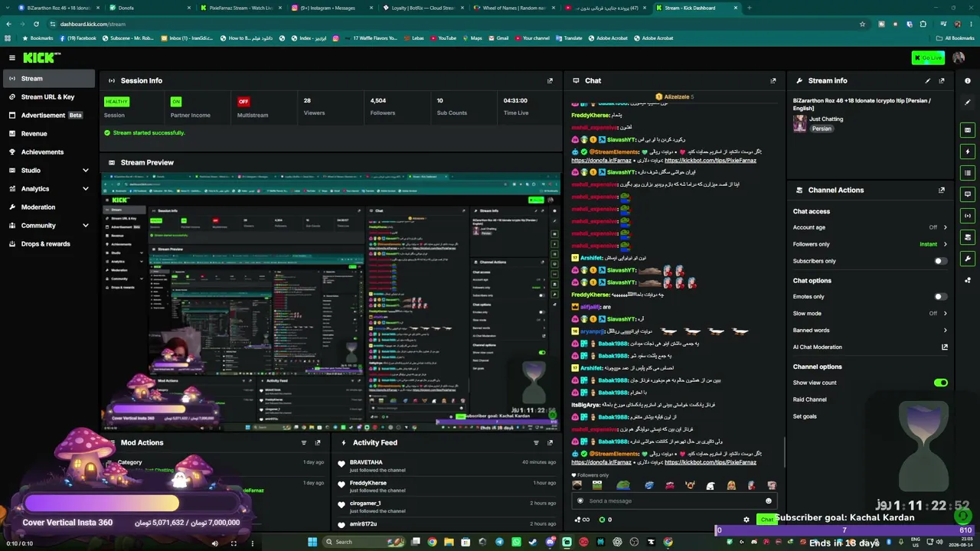This screenshot has height=551, width=980.
Task: Click the list icon in right rail
Action: point(968,173)
